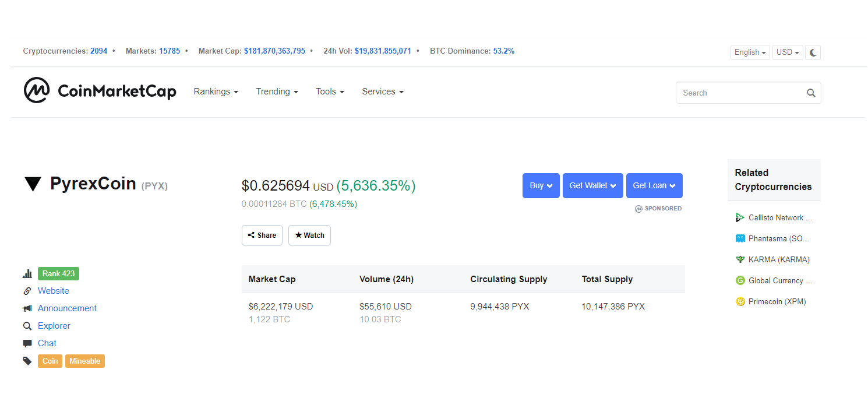868x401 pixels.
Task: Click the Callisto Network coin icon
Action: (740, 217)
